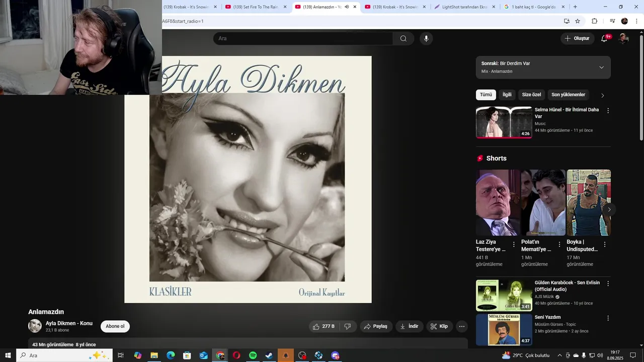Open Task View in the taskbar
The image size is (644, 362).
[x=121, y=355]
